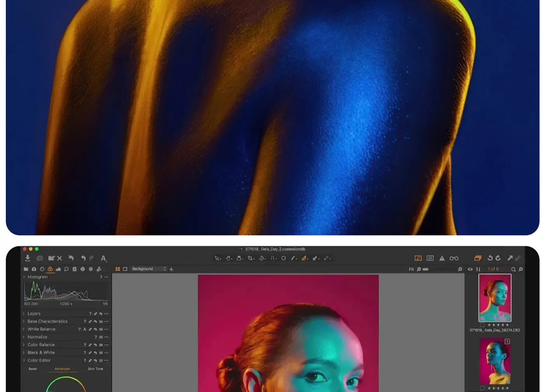Toggle the Grid overlay icon
Image resolution: width=545 pixels, height=392 pixels.
pos(430,258)
